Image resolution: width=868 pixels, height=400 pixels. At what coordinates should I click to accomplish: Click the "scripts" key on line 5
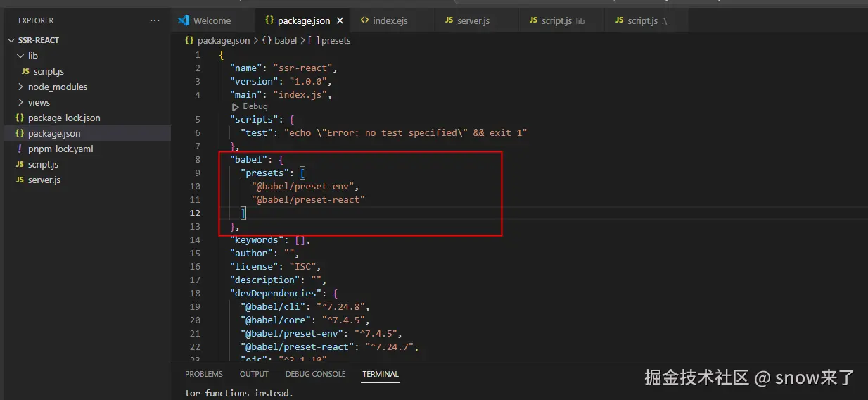[254, 120]
